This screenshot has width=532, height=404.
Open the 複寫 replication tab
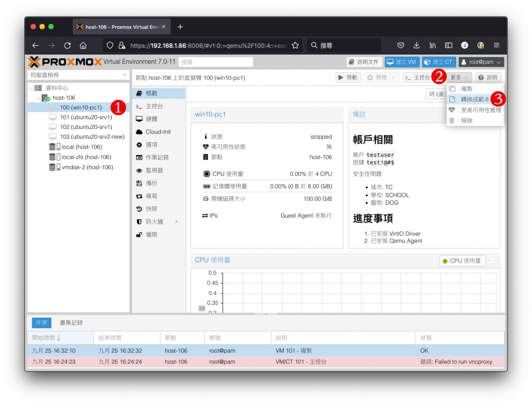tap(158, 196)
